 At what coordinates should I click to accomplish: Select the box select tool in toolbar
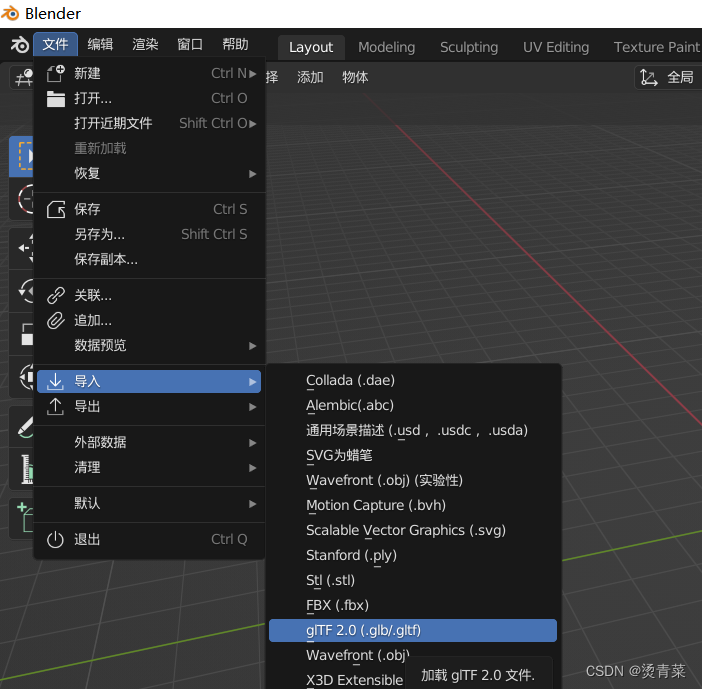(x=22, y=156)
